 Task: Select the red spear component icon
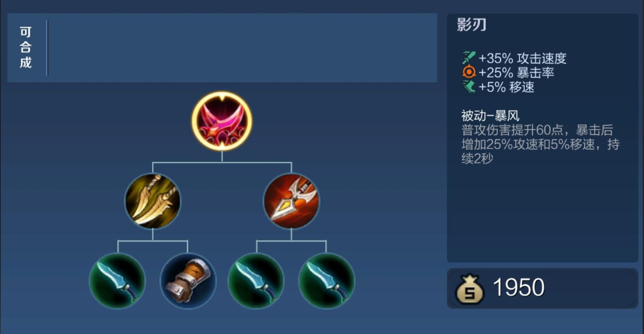point(291,201)
